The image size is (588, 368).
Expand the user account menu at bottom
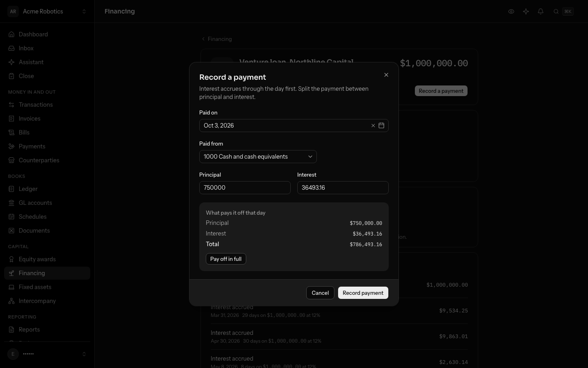point(47,354)
